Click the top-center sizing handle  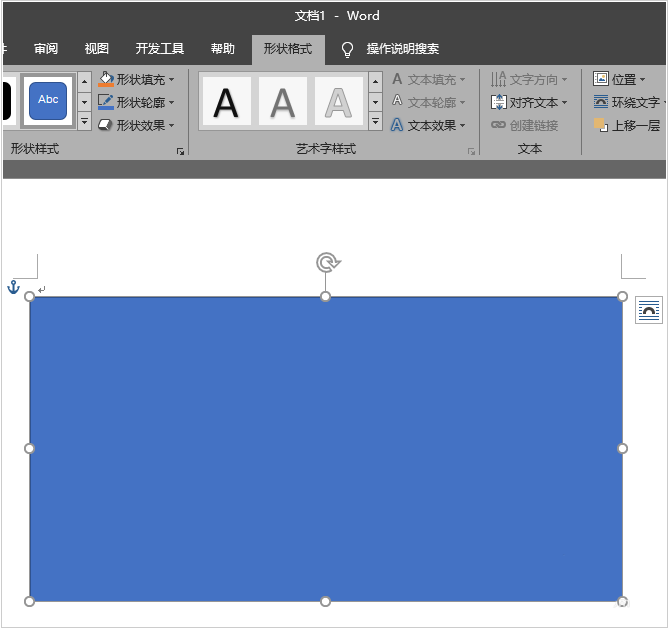pyautogui.click(x=325, y=297)
